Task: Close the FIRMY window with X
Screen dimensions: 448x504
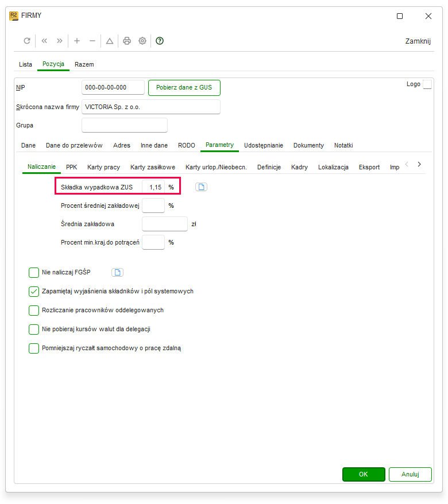Action: point(428,16)
